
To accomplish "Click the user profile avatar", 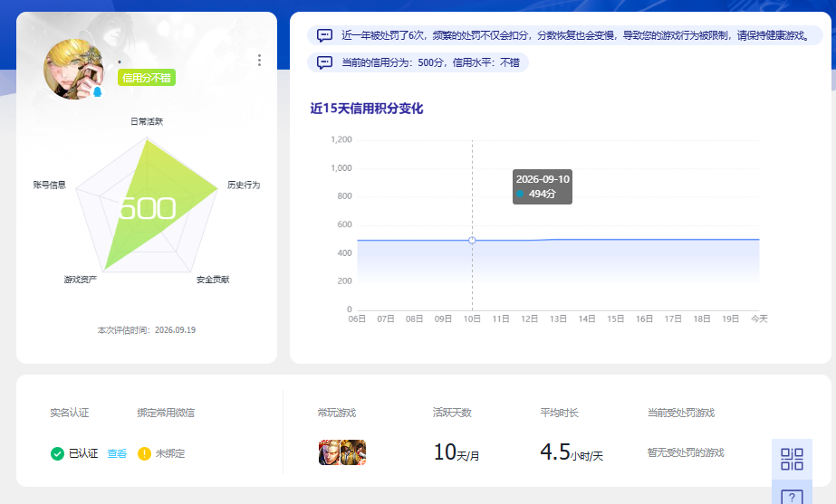I will coord(73,69).
